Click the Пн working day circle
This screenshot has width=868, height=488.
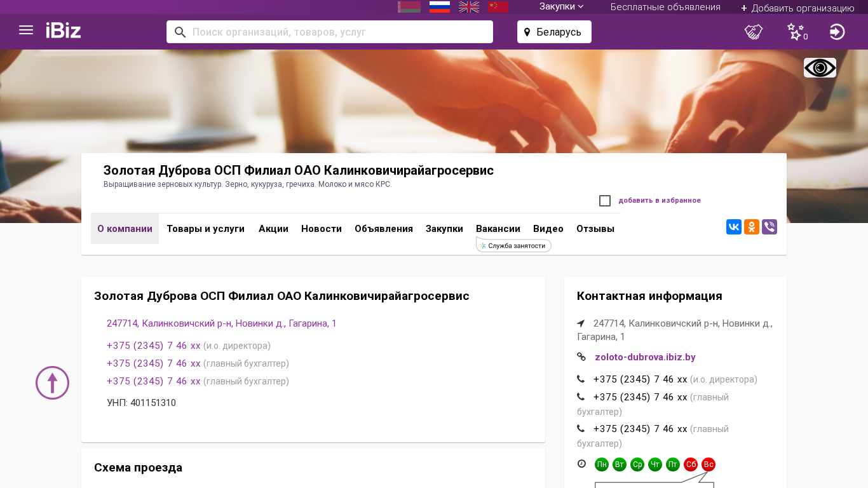(602, 464)
